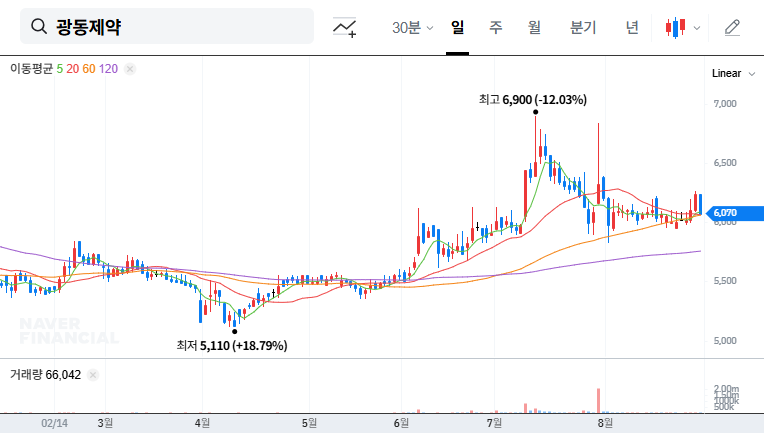The width and height of the screenshot is (764, 433).
Task: Switch to the 월 monthly tab
Action: point(535,27)
